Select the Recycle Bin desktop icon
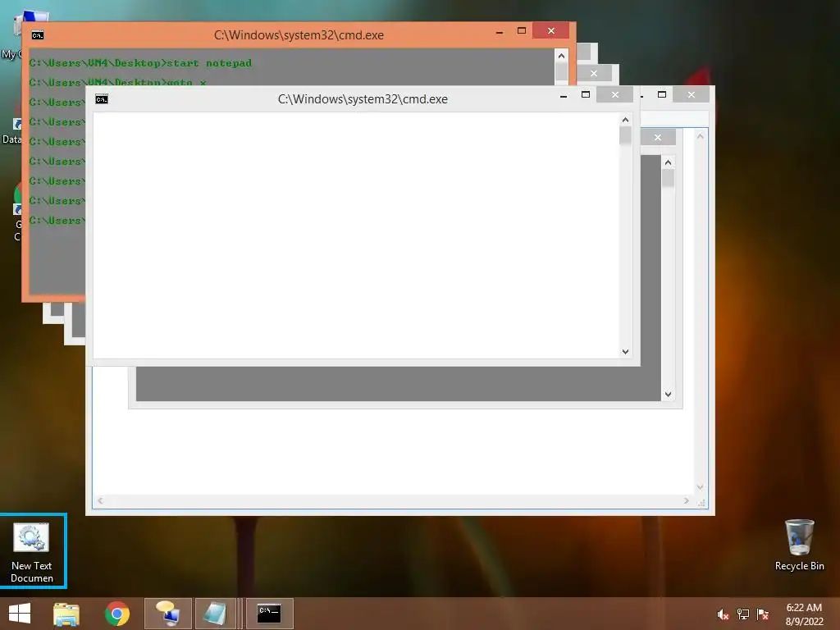840x630 pixels. [x=799, y=546]
